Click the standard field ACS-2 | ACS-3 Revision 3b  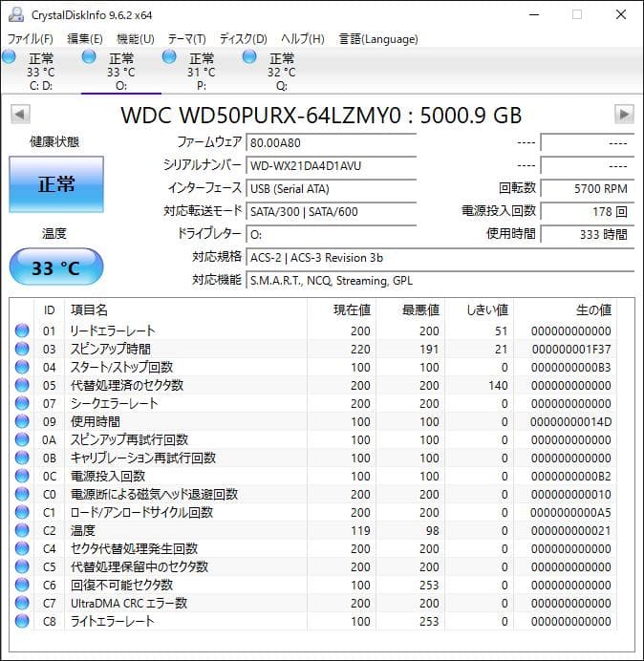pyautogui.click(x=440, y=258)
